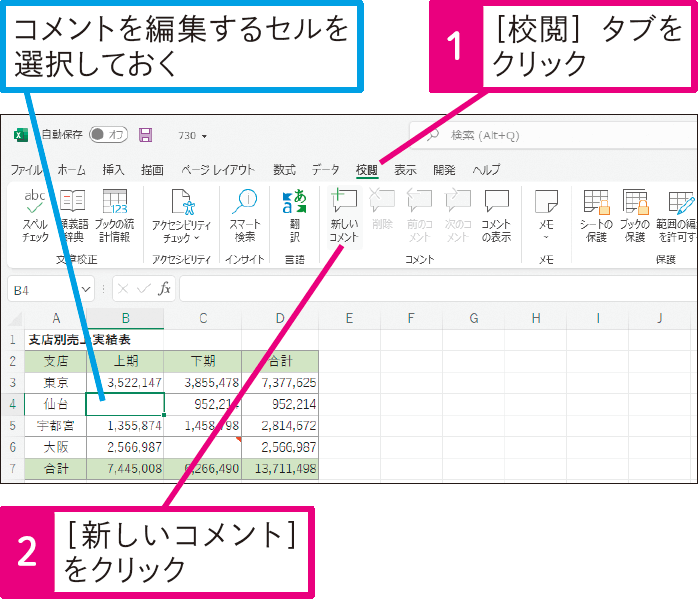This screenshot has height=599, width=698.
Task: Select column E header
Action: pos(349,318)
